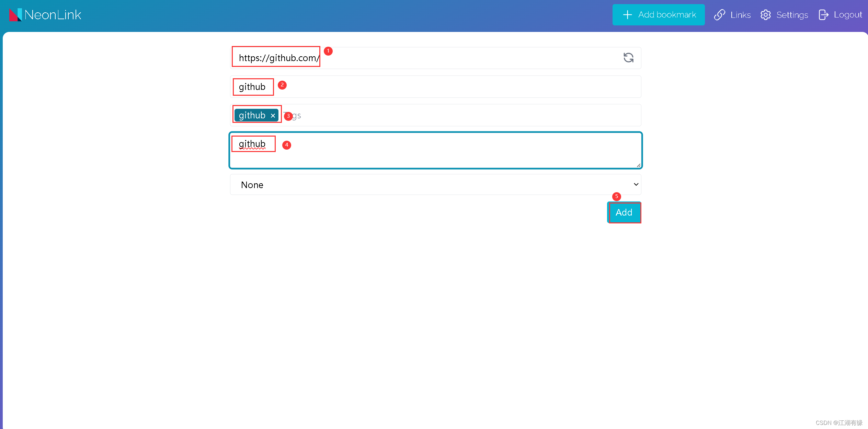This screenshot has height=429, width=868.
Task: Click the Logout door-arrow icon
Action: click(823, 15)
